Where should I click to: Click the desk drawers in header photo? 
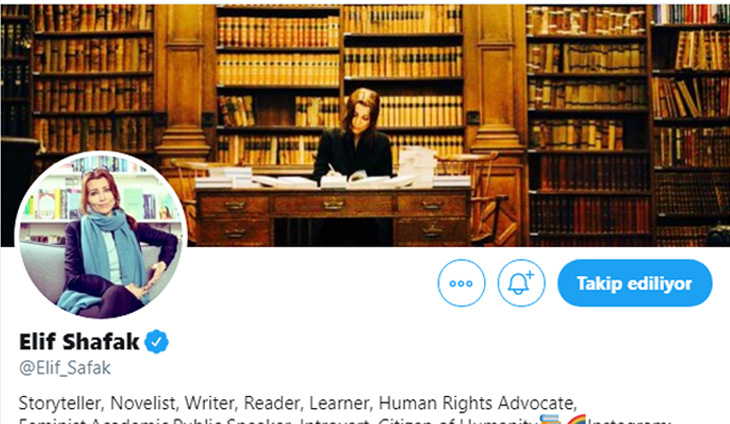point(333,215)
